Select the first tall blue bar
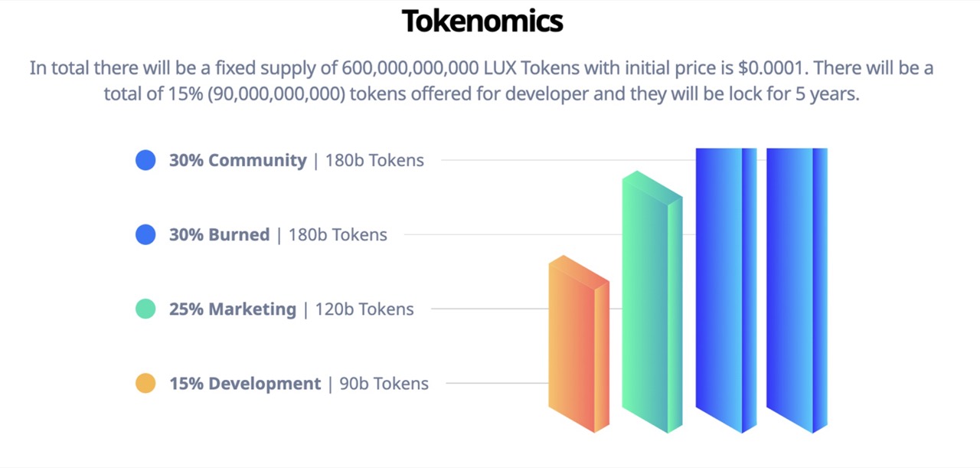The image size is (980, 468). (x=726, y=290)
